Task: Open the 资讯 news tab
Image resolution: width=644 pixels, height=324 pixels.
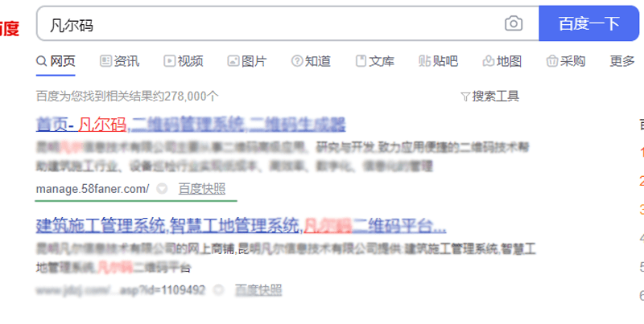Action: click(120, 61)
